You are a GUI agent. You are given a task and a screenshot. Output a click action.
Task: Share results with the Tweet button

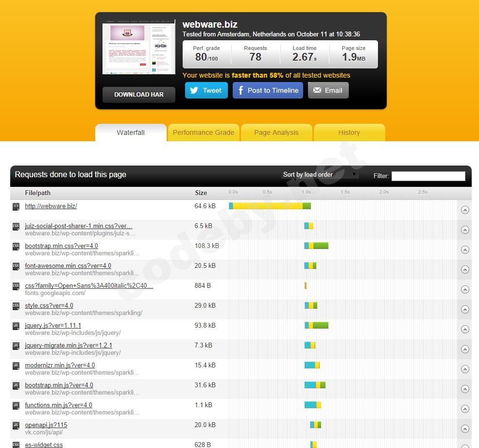[206, 90]
